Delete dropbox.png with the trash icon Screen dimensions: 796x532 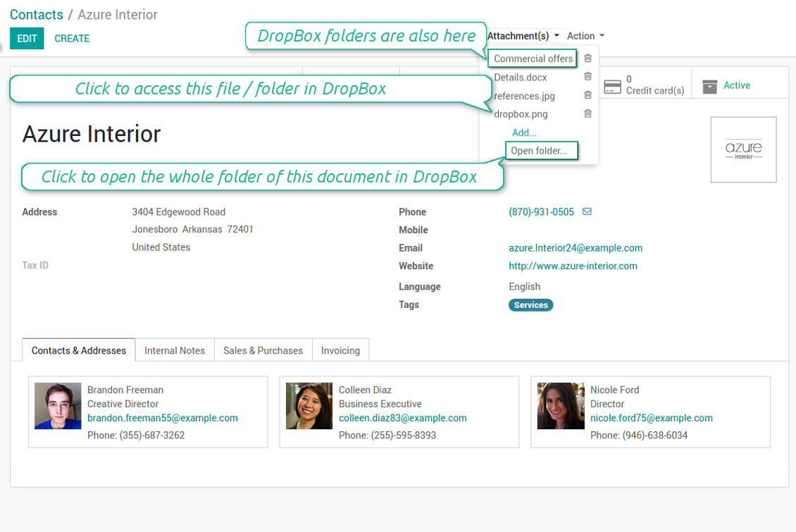pos(587,113)
